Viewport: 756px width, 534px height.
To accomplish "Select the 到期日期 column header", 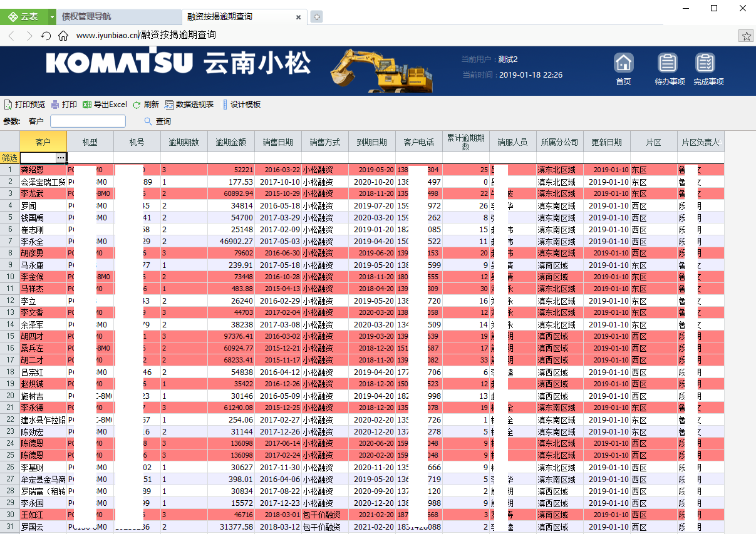I will (372, 142).
